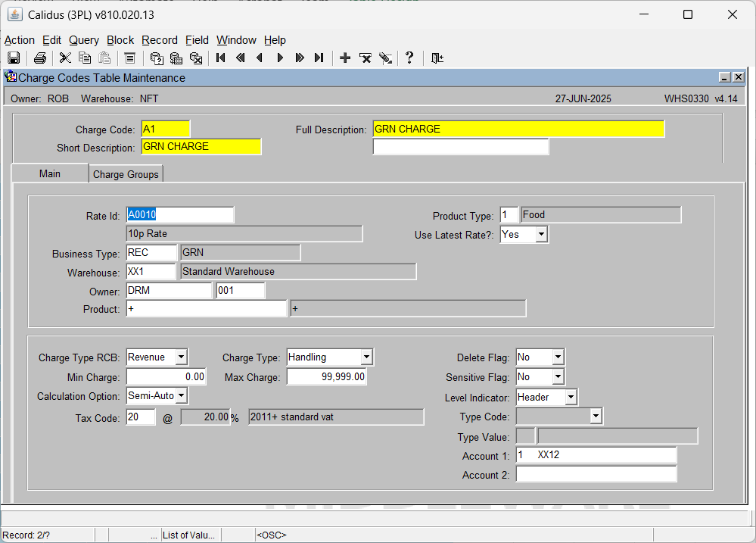Open the Help menu

tap(275, 40)
